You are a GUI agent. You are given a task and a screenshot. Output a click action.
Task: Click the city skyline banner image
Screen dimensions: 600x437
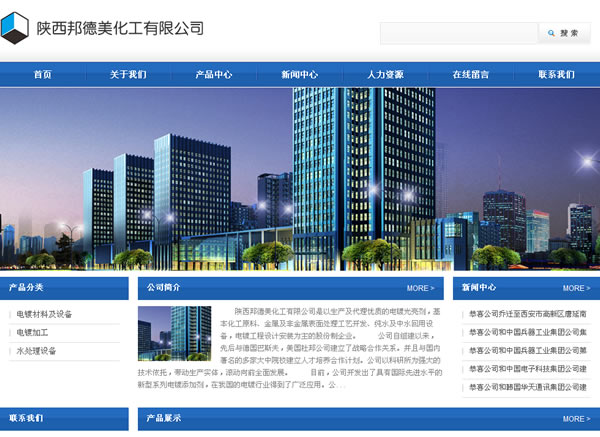(x=300, y=179)
